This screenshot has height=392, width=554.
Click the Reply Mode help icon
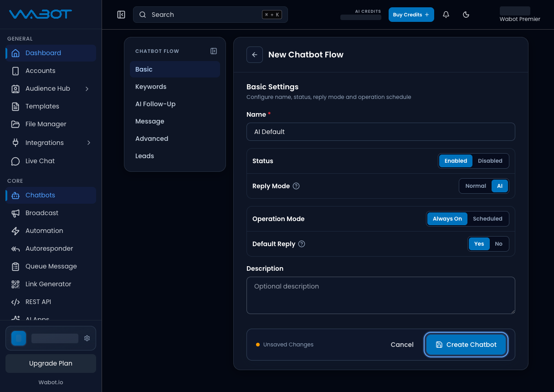(x=296, y=186)
